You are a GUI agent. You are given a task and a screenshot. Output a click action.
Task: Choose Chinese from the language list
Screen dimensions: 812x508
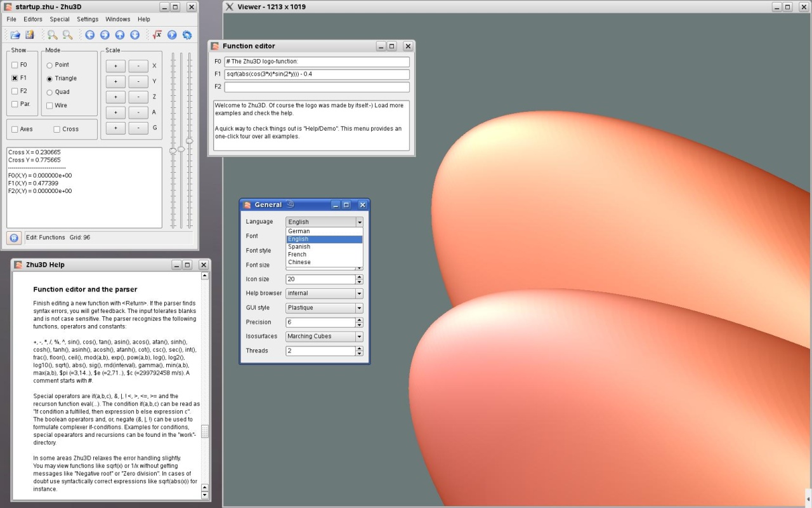coord(324,262)
